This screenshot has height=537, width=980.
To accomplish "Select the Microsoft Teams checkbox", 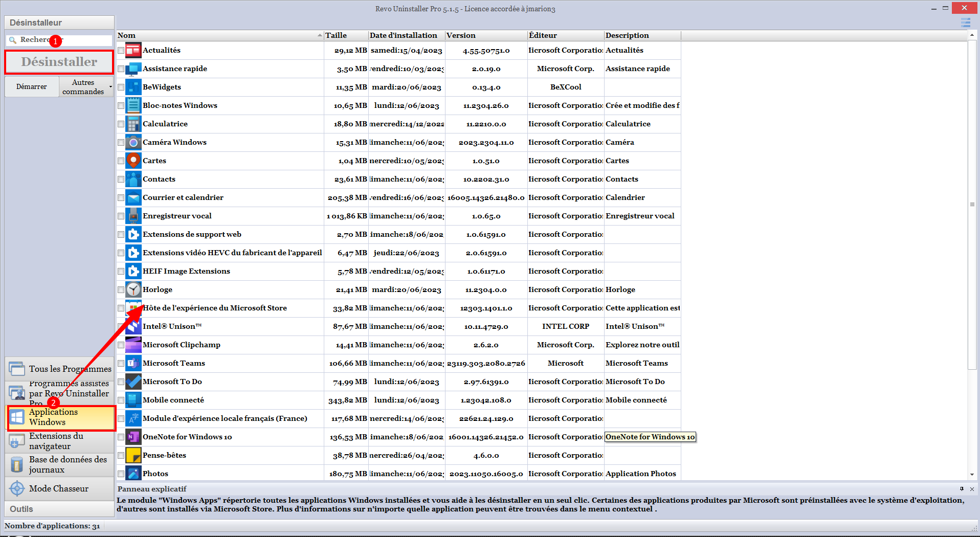I will pos(121,364).
